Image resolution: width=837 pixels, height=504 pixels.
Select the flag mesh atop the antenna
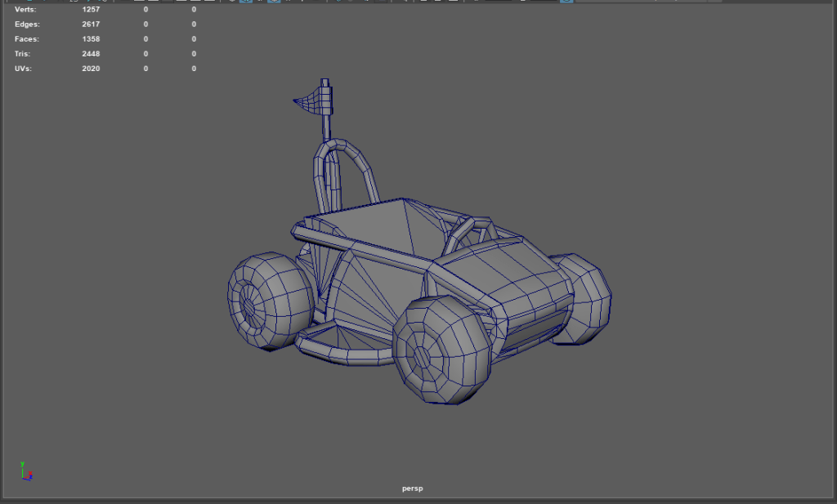click(310, 102)
